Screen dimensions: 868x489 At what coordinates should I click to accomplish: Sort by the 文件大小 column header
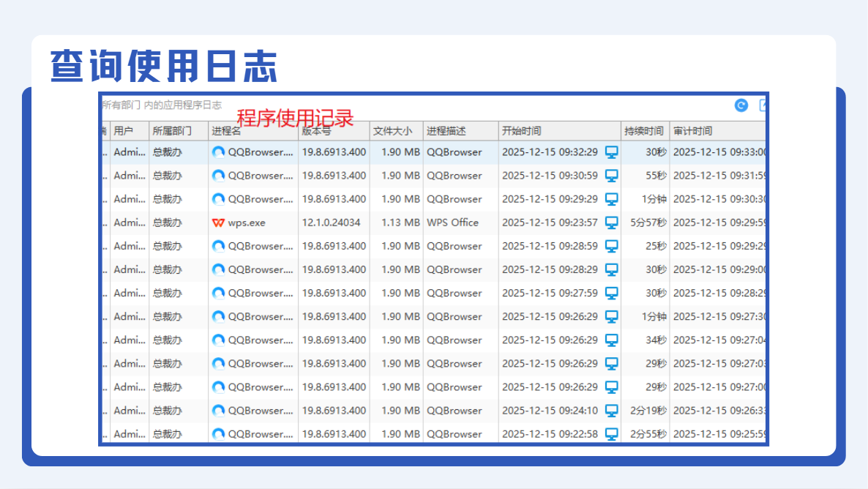click(x=397, y=131)
